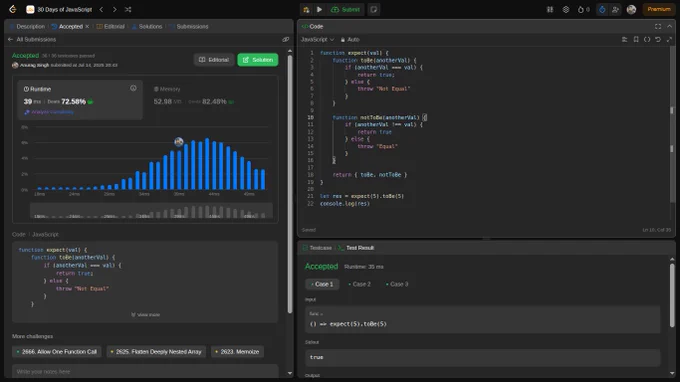The image size is (680, 382).
Task: Click the LeetCode logo icon
Action: coord(13,9)
